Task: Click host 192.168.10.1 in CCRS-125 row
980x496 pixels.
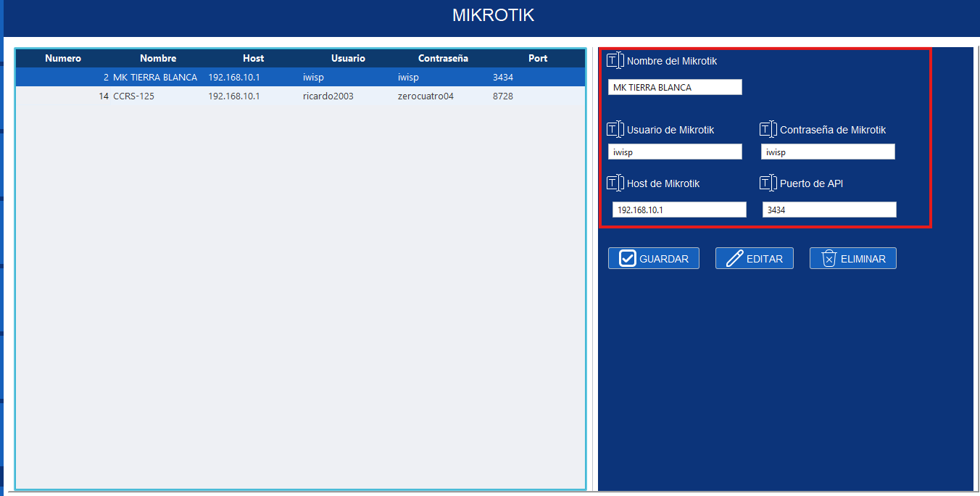Action: (x=234, y=96)
